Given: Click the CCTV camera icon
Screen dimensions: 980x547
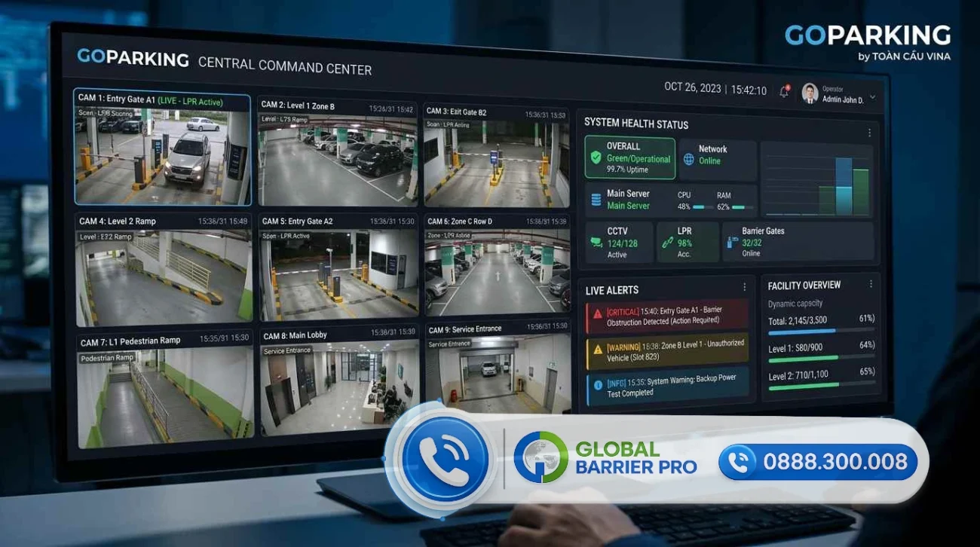Looking at the screenshot, I should coord(596,242).
